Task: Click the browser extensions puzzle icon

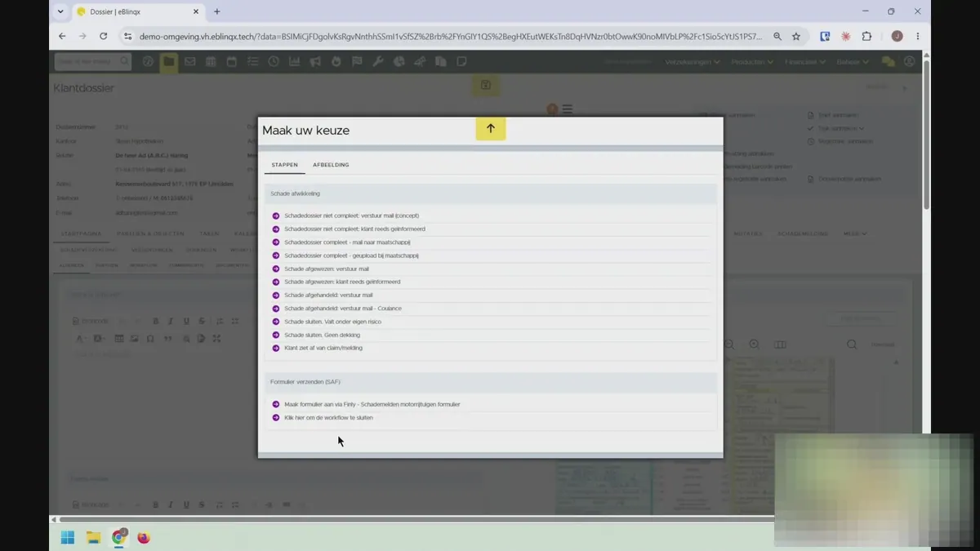Action: (x=866, y=36)
